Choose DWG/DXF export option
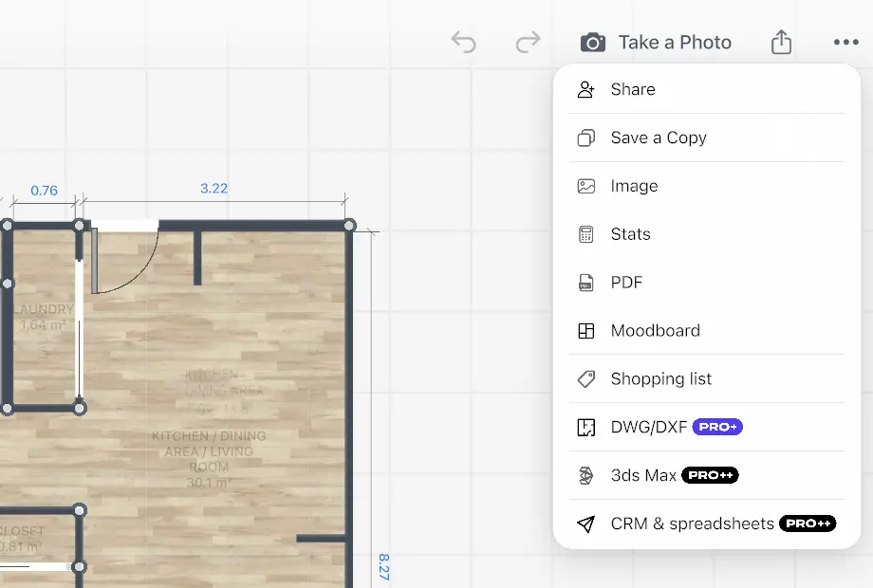This screenshot has height=588, width=873. point(707,427)
